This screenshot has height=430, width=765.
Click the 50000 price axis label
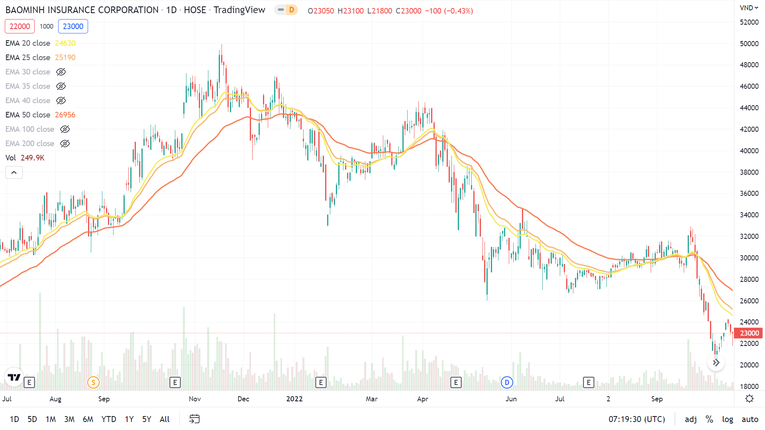(749, 43)
